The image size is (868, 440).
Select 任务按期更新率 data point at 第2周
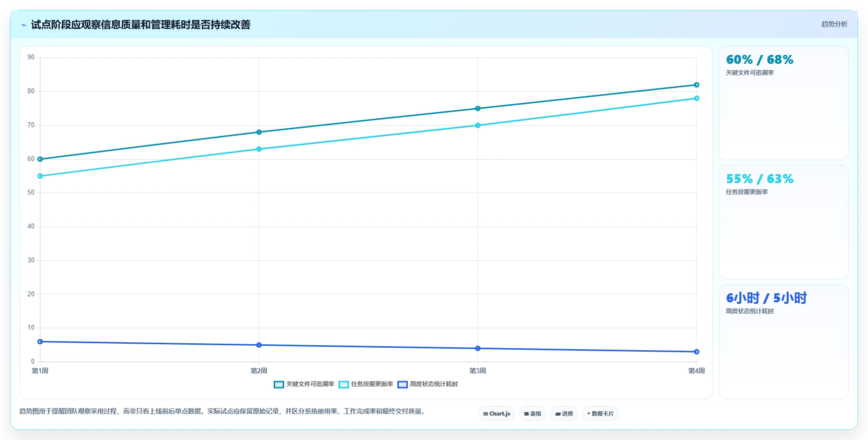point(259,149)
